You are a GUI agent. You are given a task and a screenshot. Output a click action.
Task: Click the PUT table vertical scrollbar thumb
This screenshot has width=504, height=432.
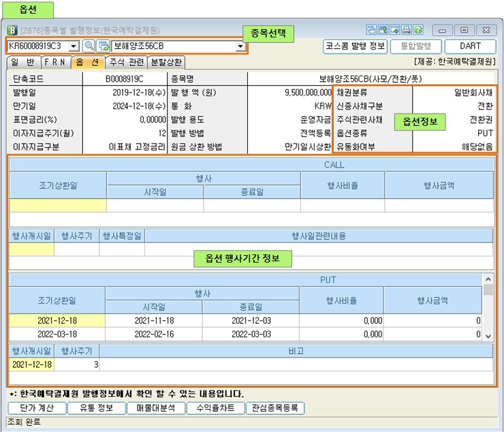pyautogui.click(x=488, y=290)
